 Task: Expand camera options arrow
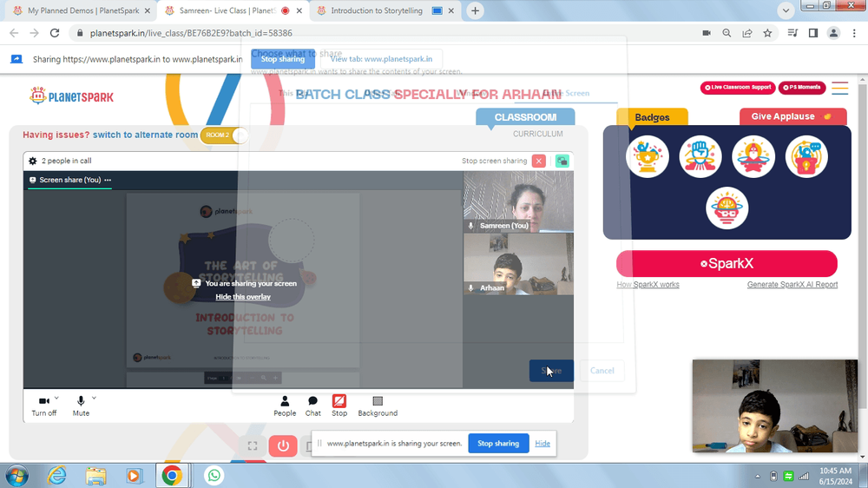[56, 398]
